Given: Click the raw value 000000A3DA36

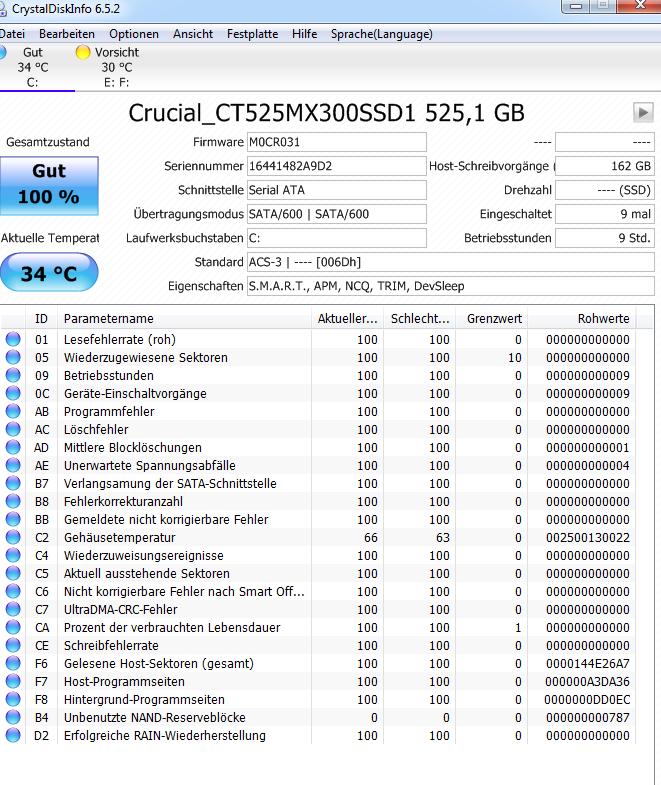Looking at the screenshot, I should coord(587,682).
